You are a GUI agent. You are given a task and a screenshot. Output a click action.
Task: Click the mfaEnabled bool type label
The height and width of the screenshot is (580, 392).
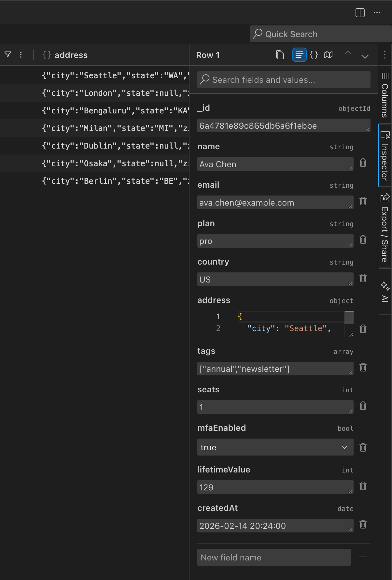(345, 428)
